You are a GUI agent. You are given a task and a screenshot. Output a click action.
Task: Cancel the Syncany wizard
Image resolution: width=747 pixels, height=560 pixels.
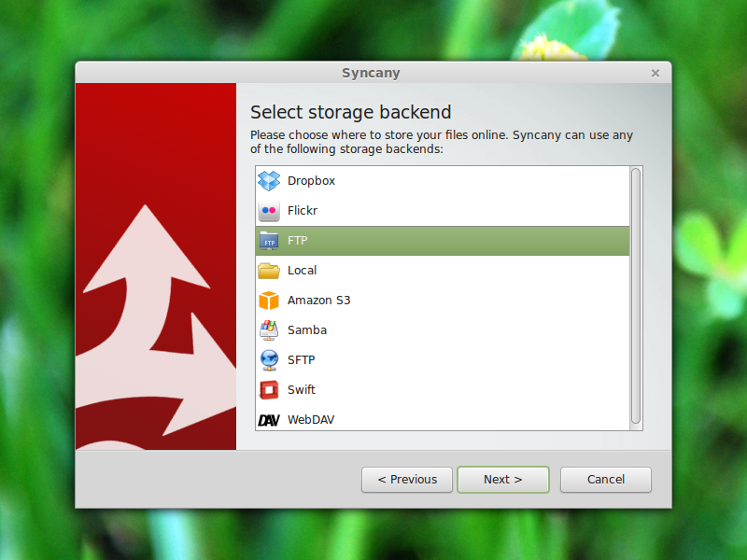point(605,480)
